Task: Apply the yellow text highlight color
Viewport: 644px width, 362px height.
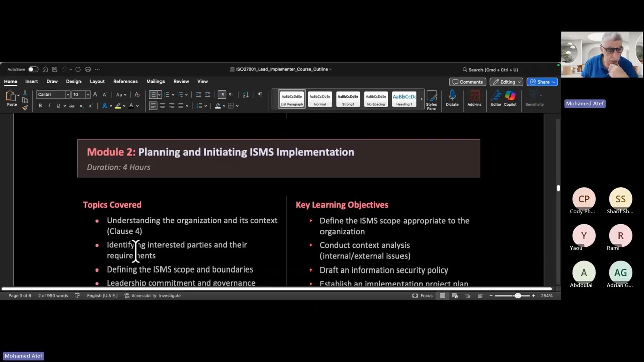Action: point(118,106)
